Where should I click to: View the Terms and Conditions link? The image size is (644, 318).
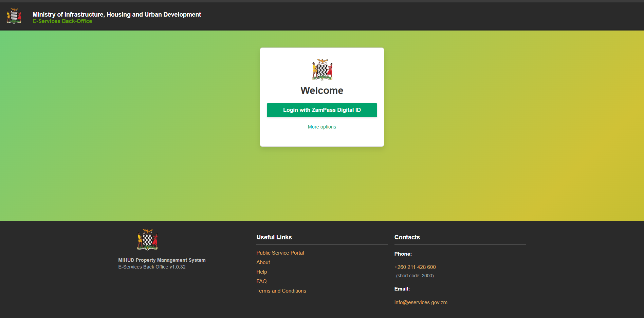point(281,291)
